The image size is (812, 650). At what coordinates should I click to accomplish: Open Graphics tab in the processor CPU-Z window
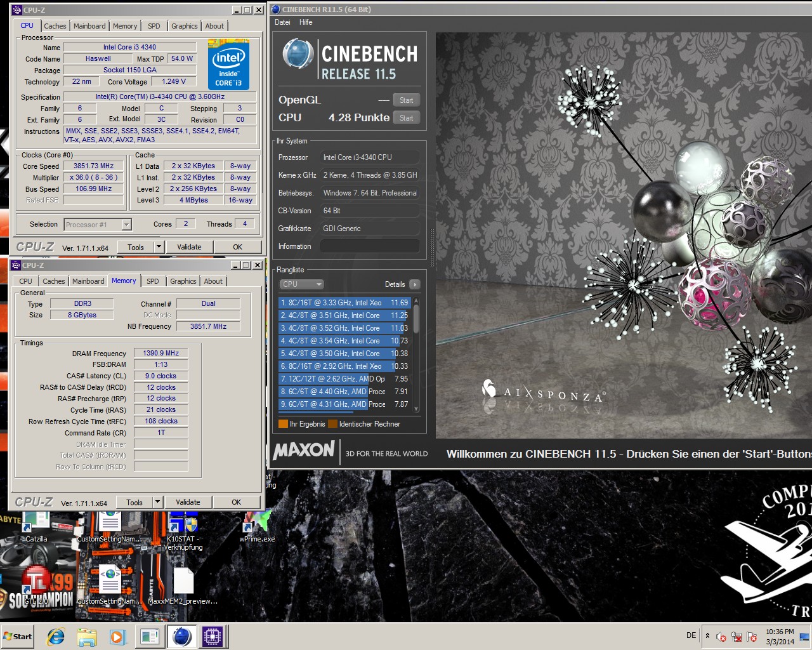tap(185, 26)
